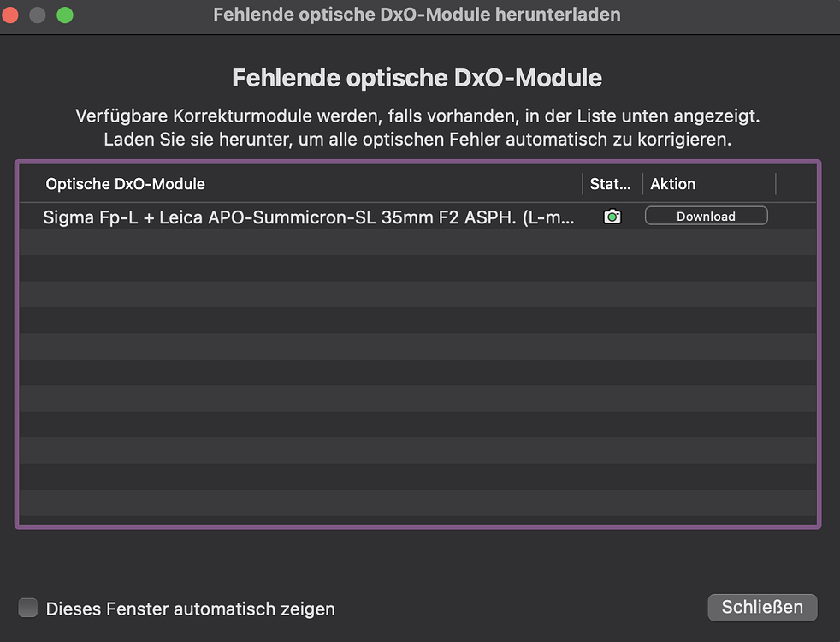Image resolution: width=840 pixels, height=642 pixels.
Task: Select the Sigma Fp-L + Leica module row
Action: coord(308,218)
